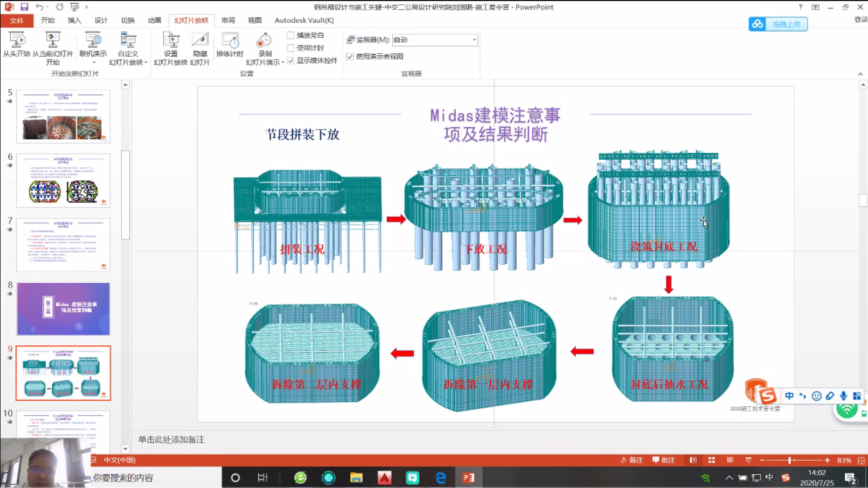Click Sogou input emoji icon
868x488 pixels.
click(x=816, y=396)
